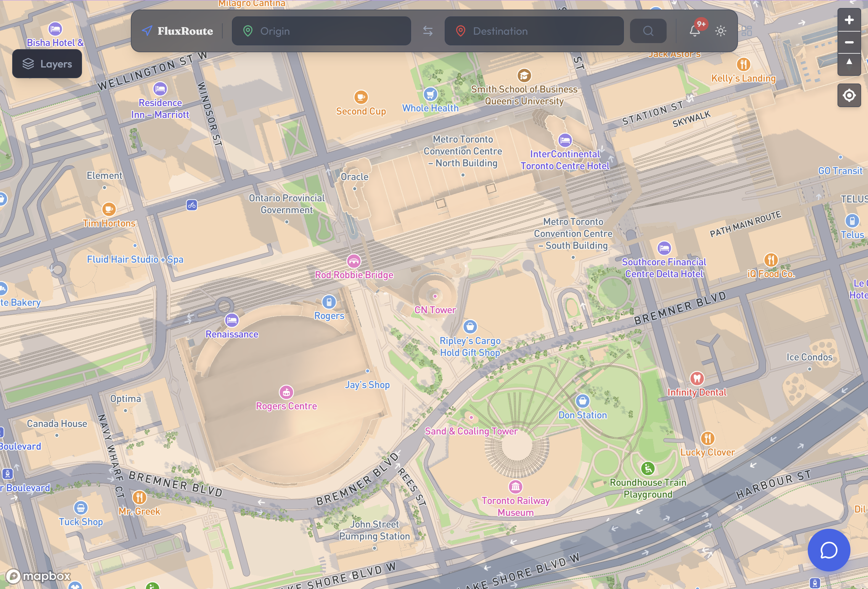Click the Toronto Railway Museum marker
The width and height of the screenshot is (868, 589).
pos(516,487)
